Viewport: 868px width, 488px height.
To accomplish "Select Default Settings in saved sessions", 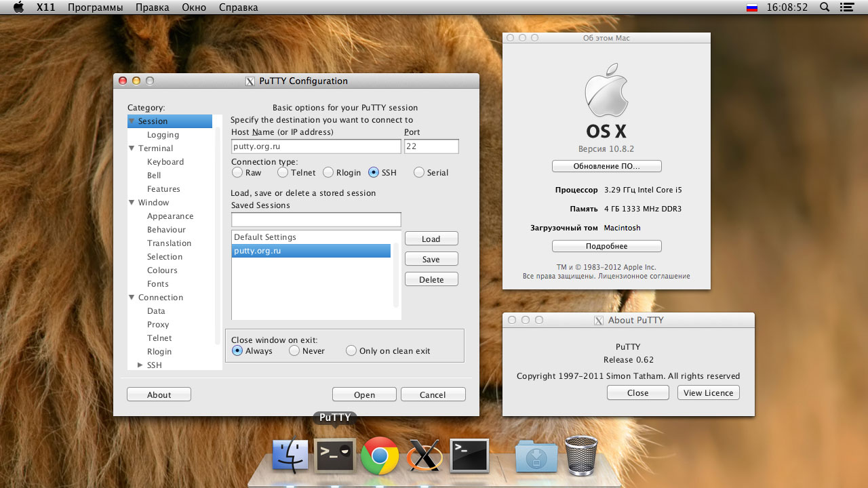I will pyautogui.click(x=311, y=237).
